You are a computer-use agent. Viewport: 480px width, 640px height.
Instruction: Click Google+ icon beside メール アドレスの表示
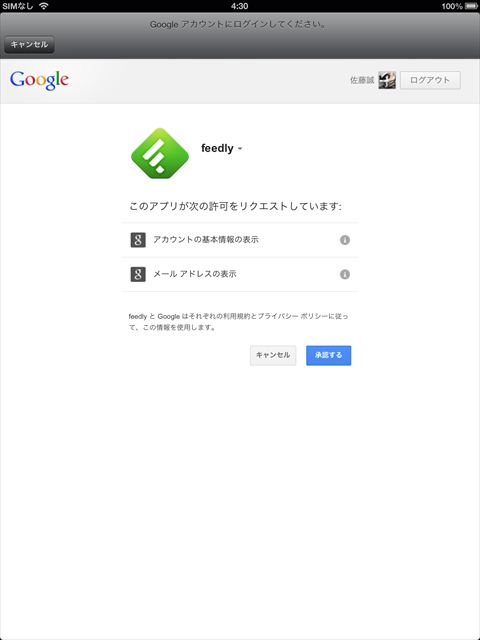tap(138, 274)
